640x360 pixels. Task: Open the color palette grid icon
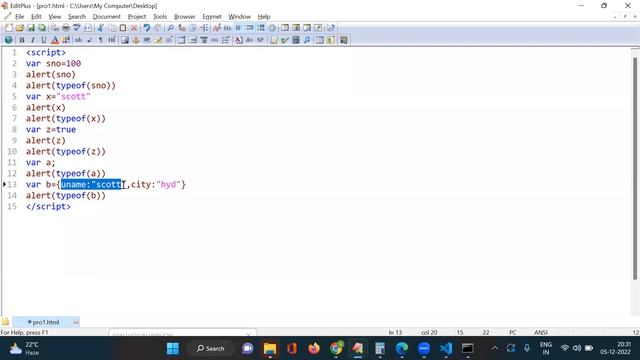tap(66, 40)
